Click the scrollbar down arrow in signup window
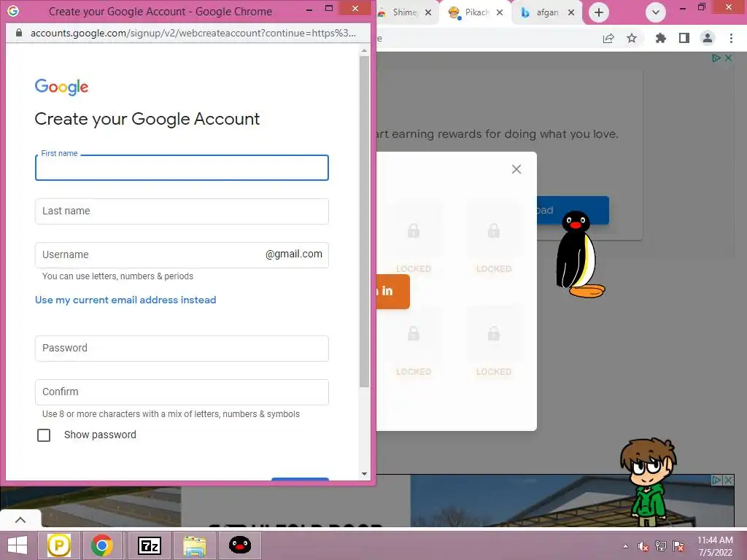 pyautogui.click(x=365, y=474)
